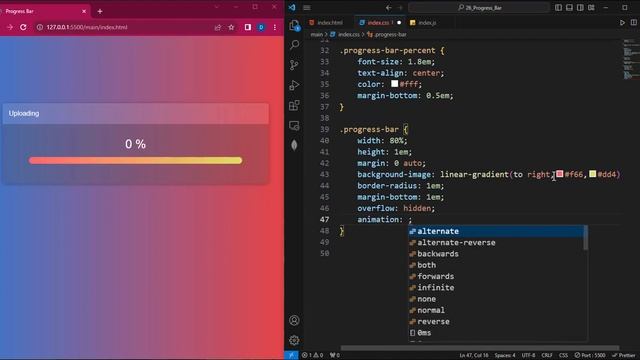Change language mode via CSS status item
This screenshot has width=640, height=360.
click(563, 356)
